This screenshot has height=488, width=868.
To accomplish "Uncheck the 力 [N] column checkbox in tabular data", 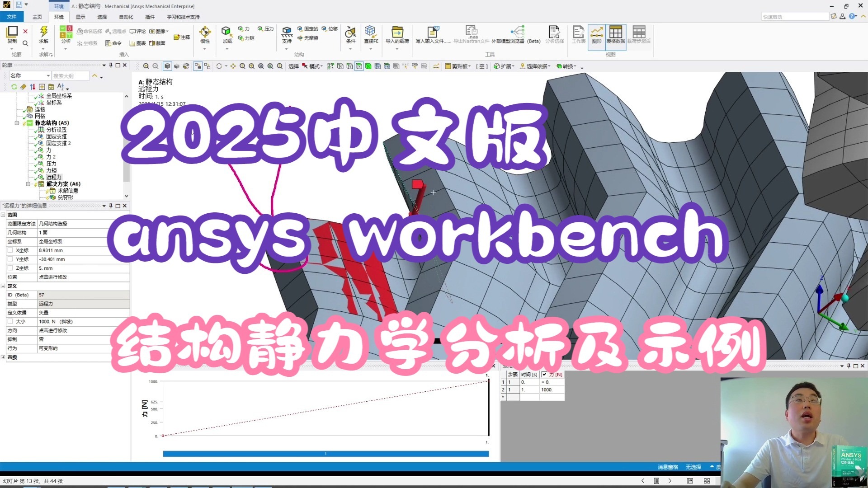I will tap(545, 374).
